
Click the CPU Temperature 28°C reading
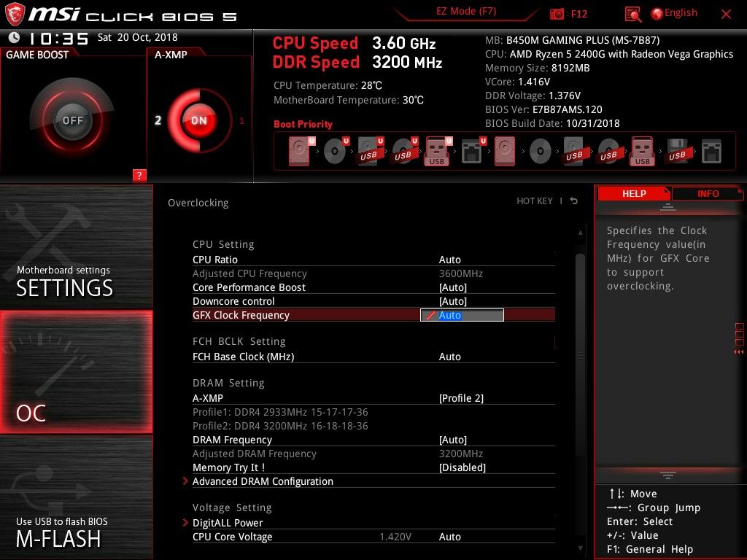point(328,86)
